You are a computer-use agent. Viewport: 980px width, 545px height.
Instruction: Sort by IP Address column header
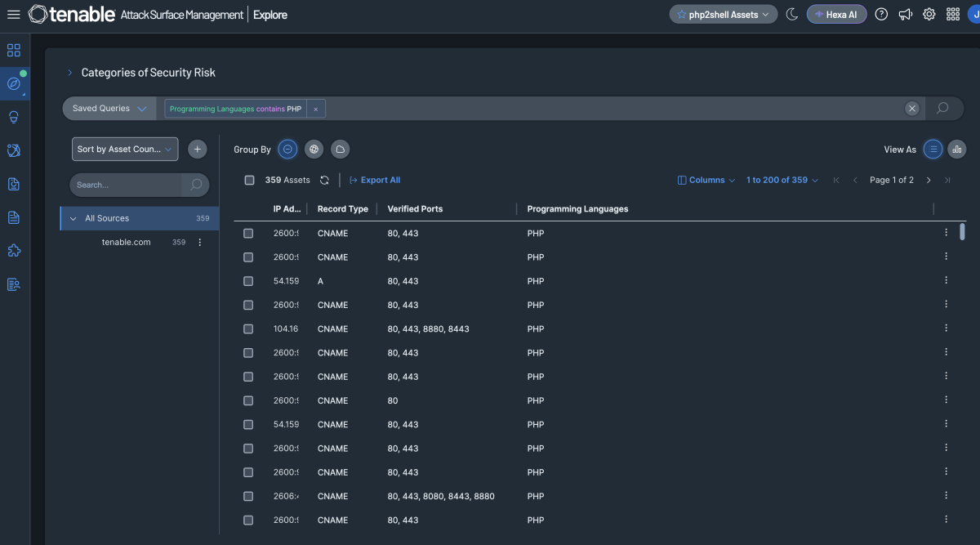(x=287, y=209)
